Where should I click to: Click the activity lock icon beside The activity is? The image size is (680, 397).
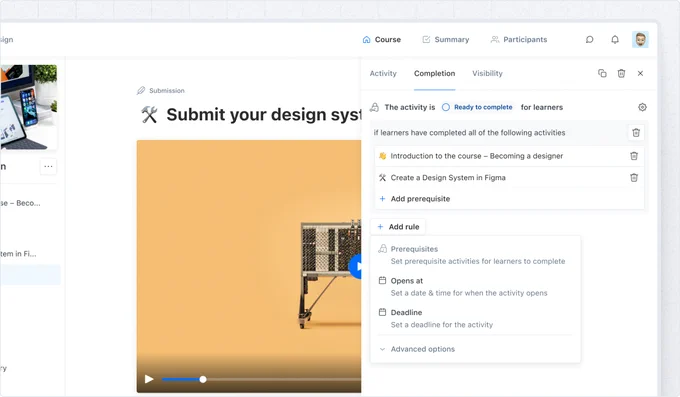[374, 107]
